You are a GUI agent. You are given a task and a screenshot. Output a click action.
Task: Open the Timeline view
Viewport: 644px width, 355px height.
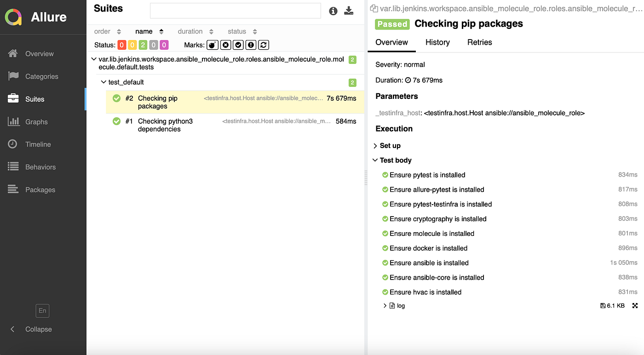(37, 144)
